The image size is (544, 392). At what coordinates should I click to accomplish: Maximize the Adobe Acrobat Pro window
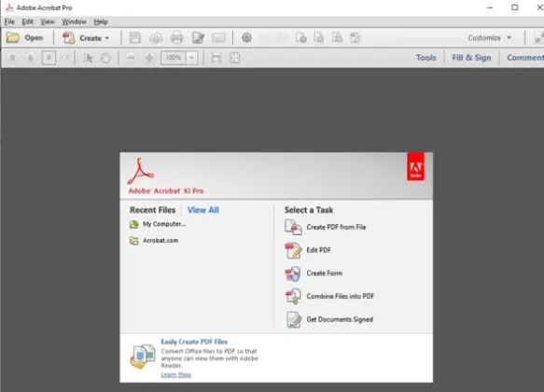tap(515, 7)
